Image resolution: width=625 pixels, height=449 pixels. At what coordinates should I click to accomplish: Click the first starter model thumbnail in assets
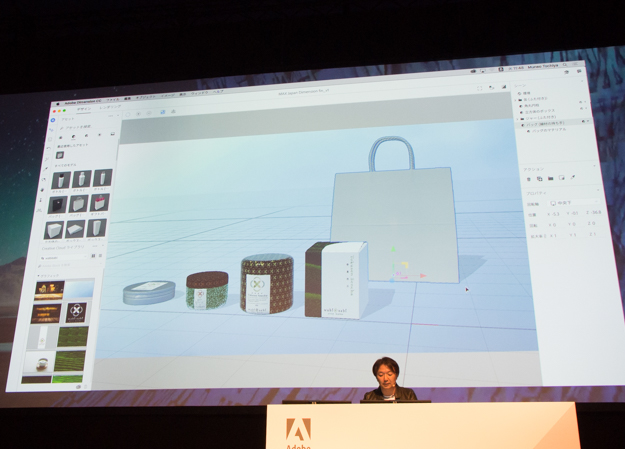pos(59,179)
